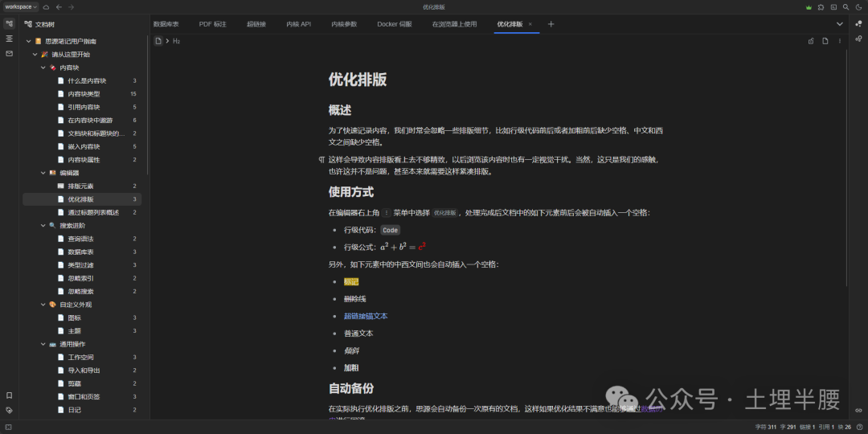868x434 pixels.
Task: Open the bookmark dock icon
Action: click(x=9, y=395)
